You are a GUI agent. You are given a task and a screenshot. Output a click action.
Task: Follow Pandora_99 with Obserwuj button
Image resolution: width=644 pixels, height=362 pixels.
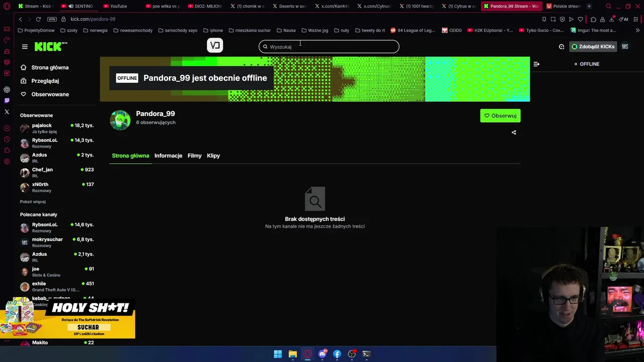(500, 116)
